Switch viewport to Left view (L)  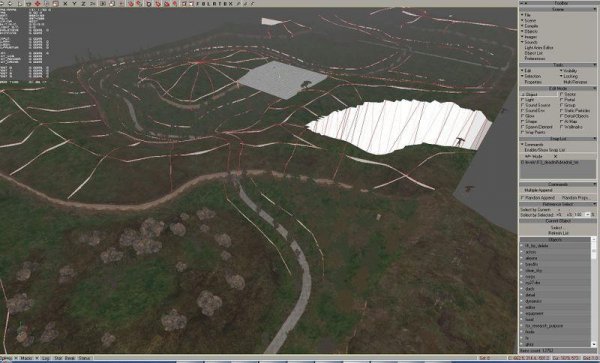click(x=208, y=3)
